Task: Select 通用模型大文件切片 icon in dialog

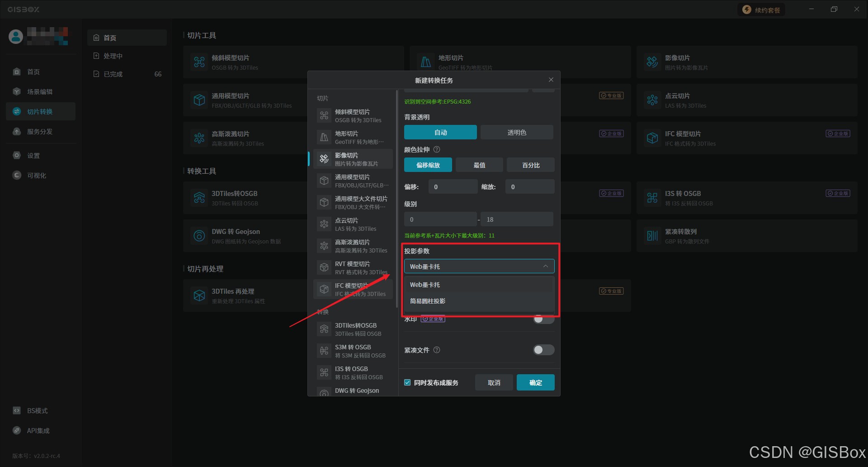Action: [x=324, y=203]
